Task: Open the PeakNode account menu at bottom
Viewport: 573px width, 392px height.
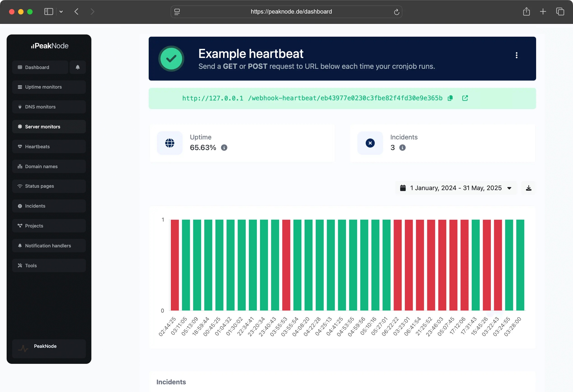Action: tap(49, 348)
